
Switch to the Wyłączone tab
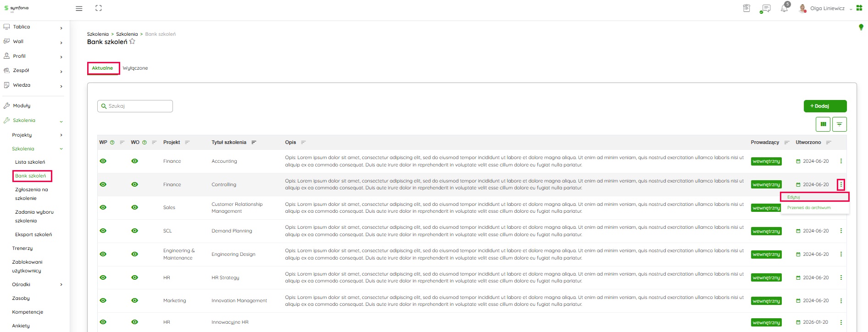[135, 68]
